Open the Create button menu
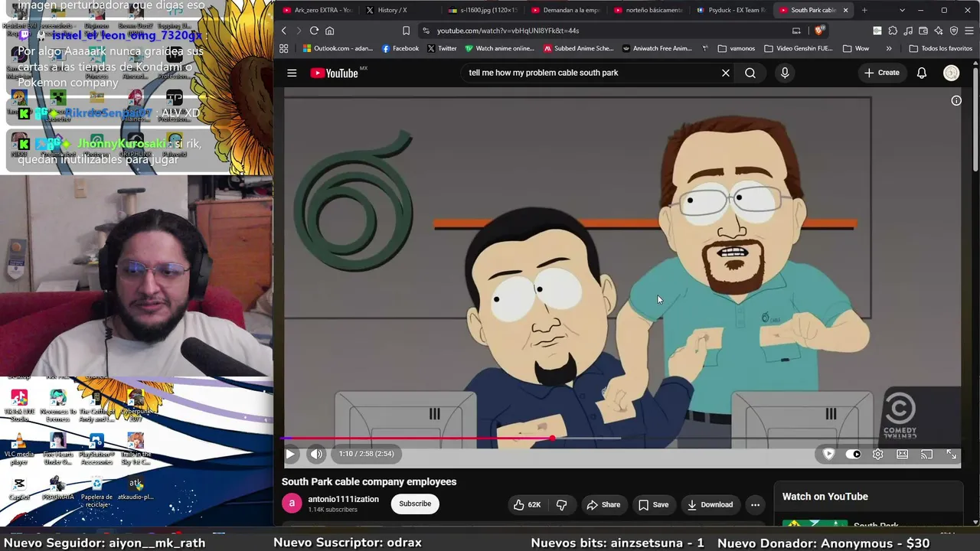Viewport: 980px width, 551px height. [x=882, y=73]
